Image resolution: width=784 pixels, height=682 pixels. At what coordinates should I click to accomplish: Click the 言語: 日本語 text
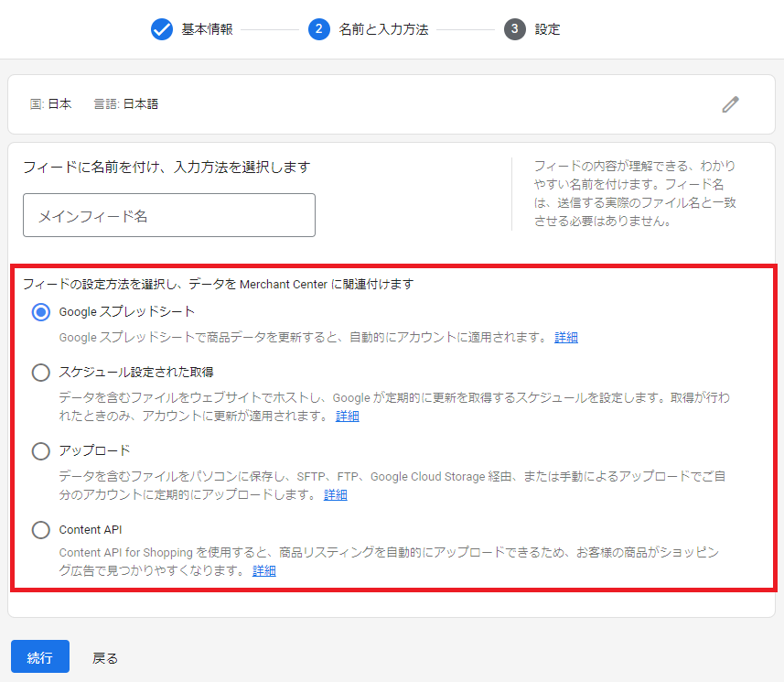(126, 104)
